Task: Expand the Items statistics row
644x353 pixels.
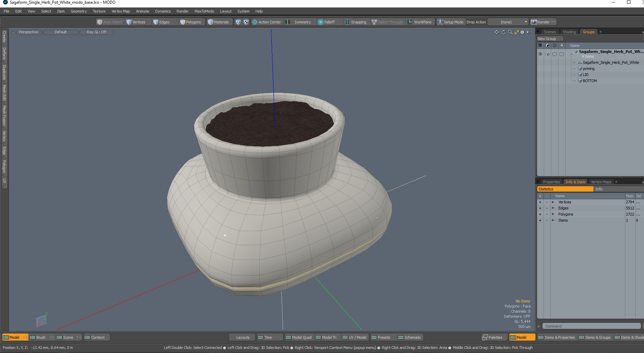Action: 553,220
